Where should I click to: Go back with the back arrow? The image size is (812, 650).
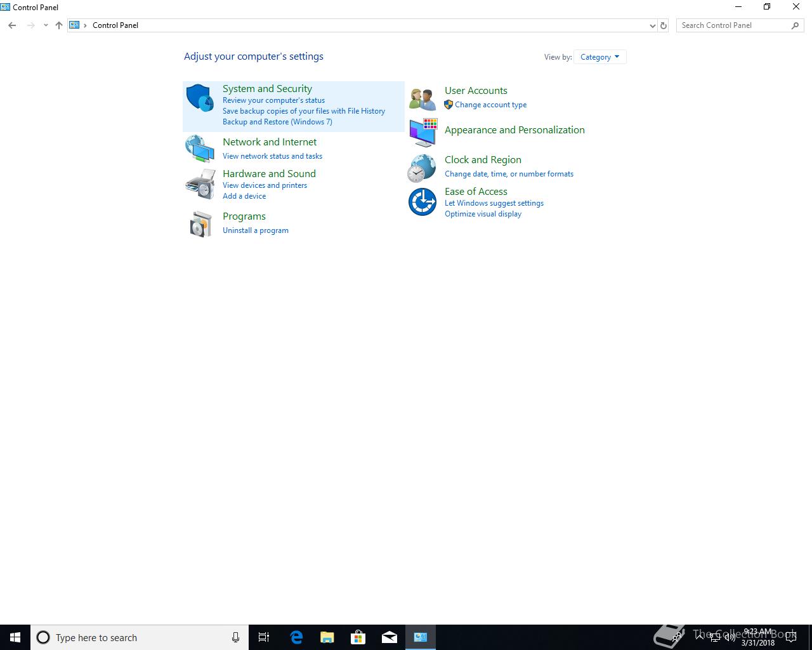pos(12,25)
